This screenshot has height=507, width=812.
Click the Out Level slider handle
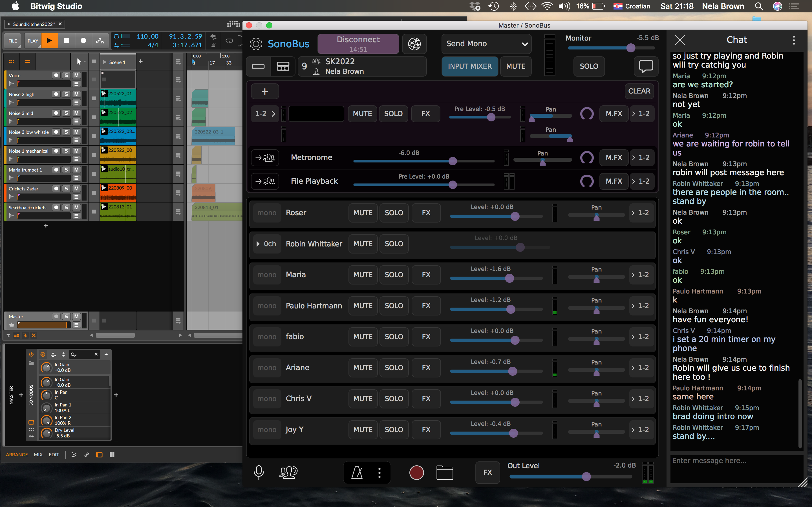[x=586, y=477]
